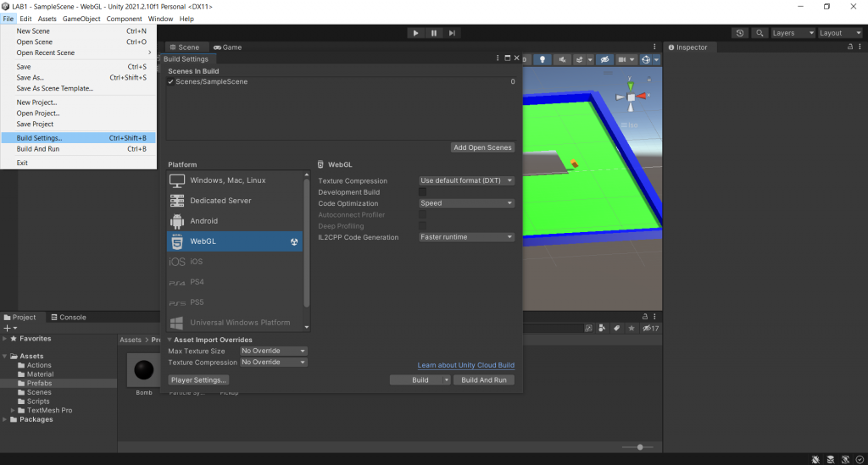The image size is (868, 465).
Task: Open the Build button dropdown arrow
Action: [446, 379]
